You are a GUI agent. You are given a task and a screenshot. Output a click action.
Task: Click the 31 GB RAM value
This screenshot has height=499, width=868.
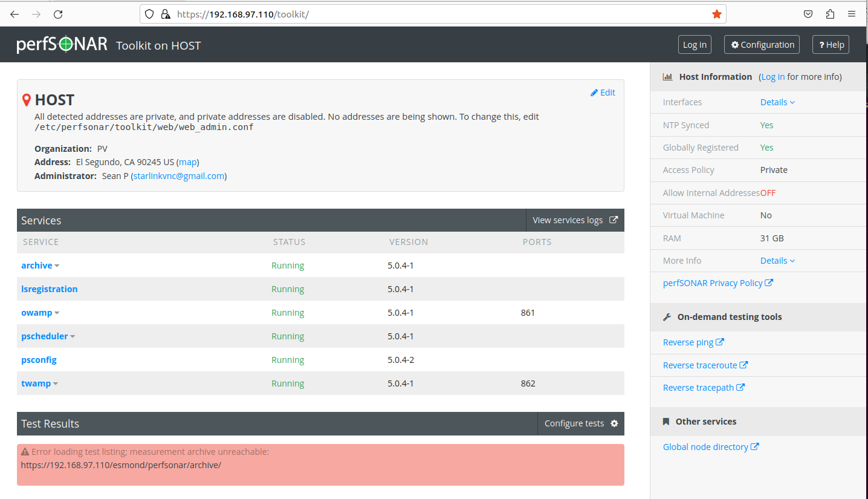[x=772, y=238]
